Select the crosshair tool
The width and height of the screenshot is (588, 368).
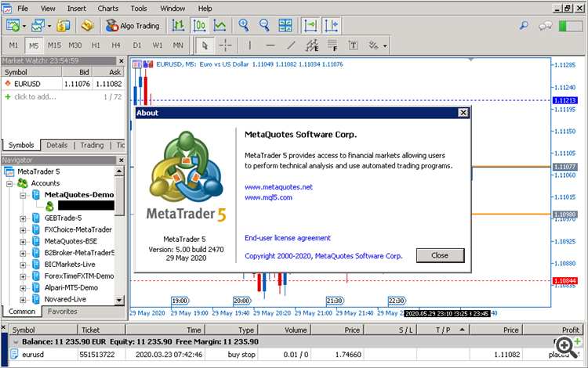click(225, 45)
